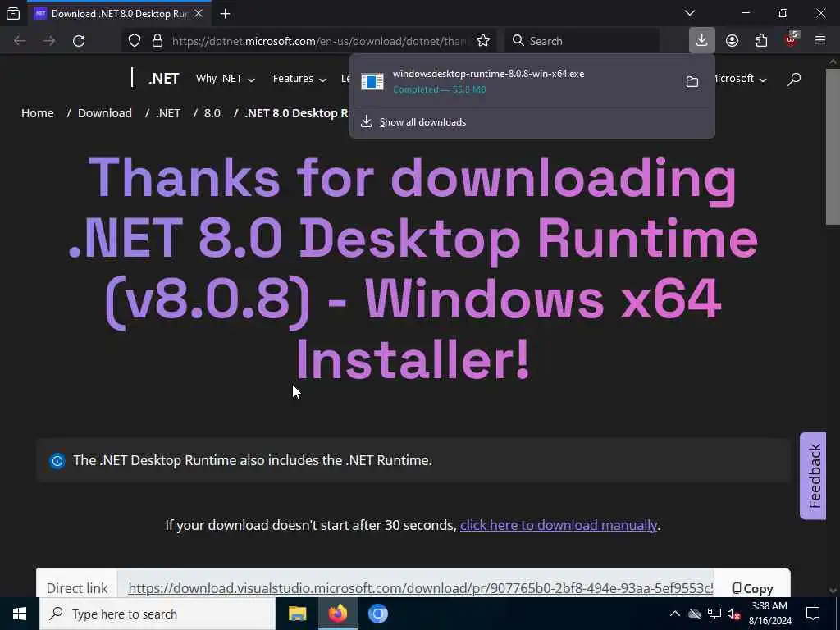View site security padlock info

(157, 41)
